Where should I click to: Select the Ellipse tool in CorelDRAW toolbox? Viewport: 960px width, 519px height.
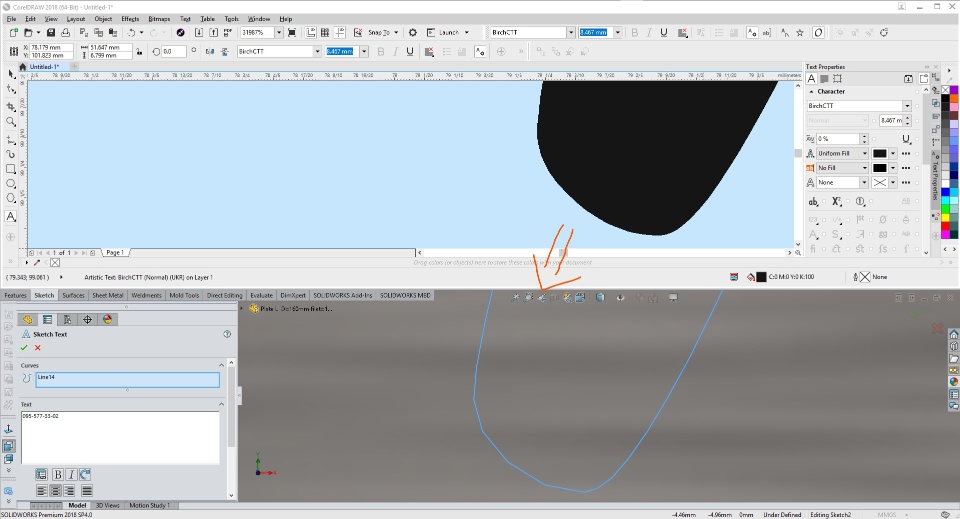click(x=10, y=184)
